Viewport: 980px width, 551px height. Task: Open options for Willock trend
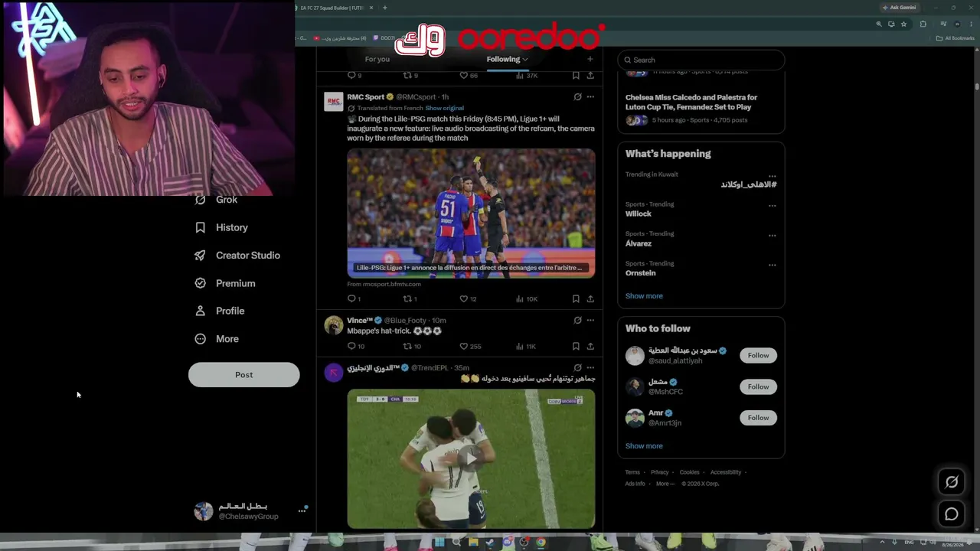click(x=772, y=206)
